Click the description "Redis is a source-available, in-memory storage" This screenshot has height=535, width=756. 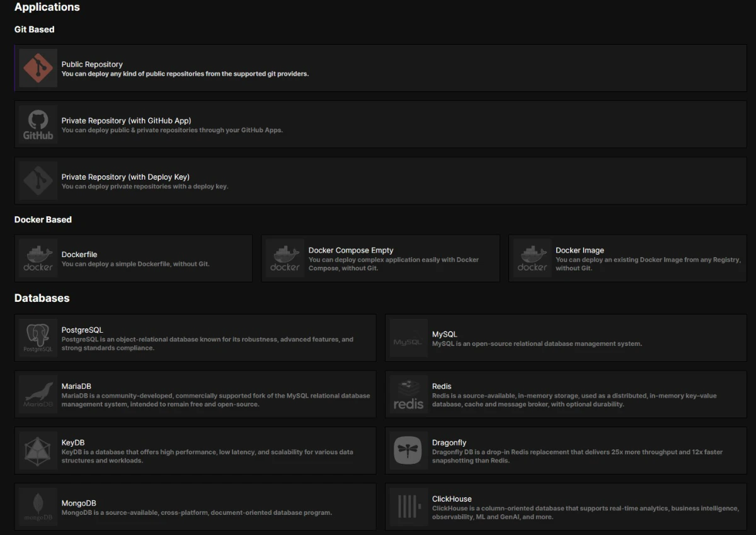[x=575, y=400]
